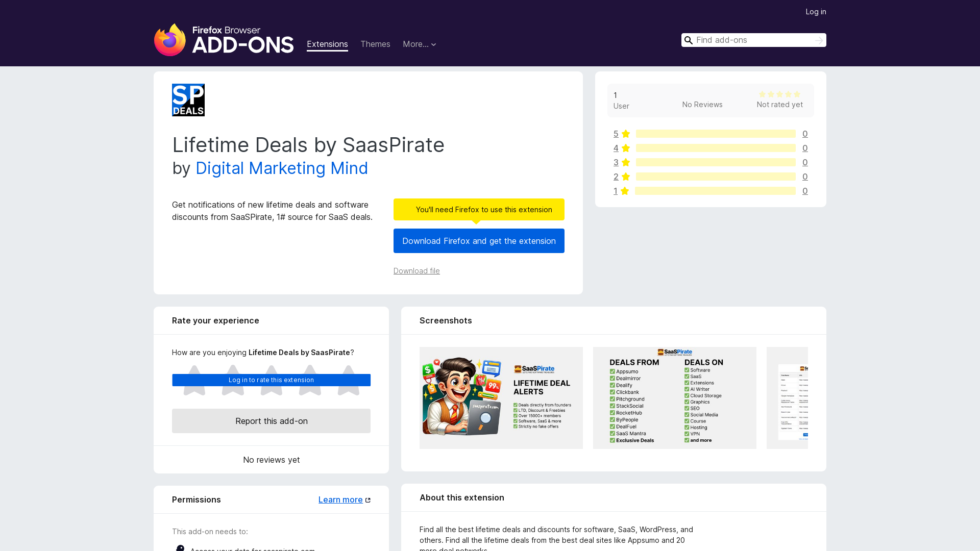Open the Learn more permissions link
980x551 pixels.
[340, 500]
